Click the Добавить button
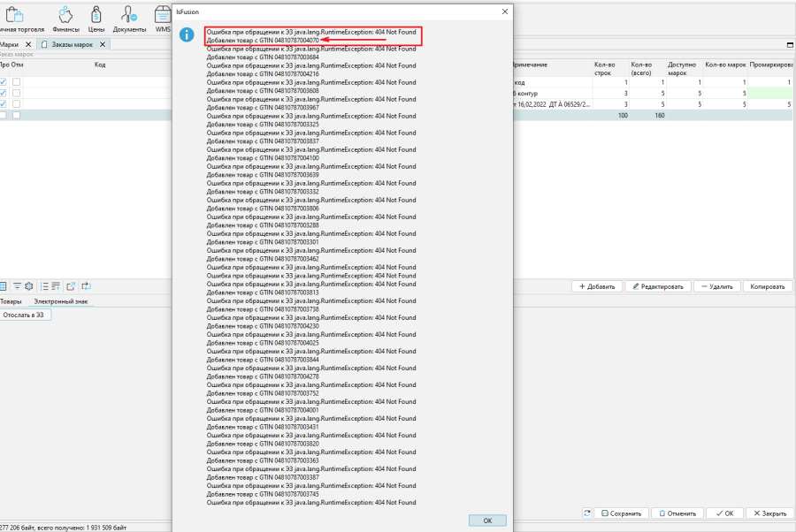The width and height of the screenshot is (796, 532). coord(596,286)
